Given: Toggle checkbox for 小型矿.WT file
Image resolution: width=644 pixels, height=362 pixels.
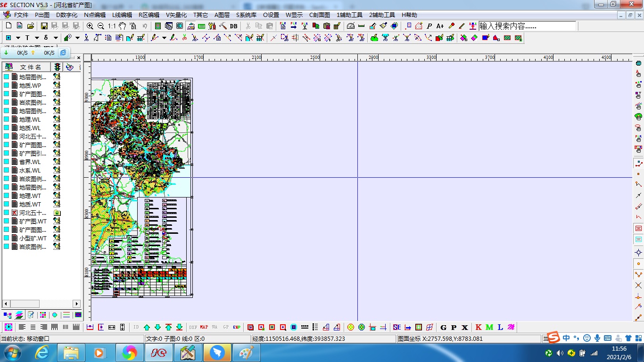Looking at the screenshot, I should pos(7,238).
